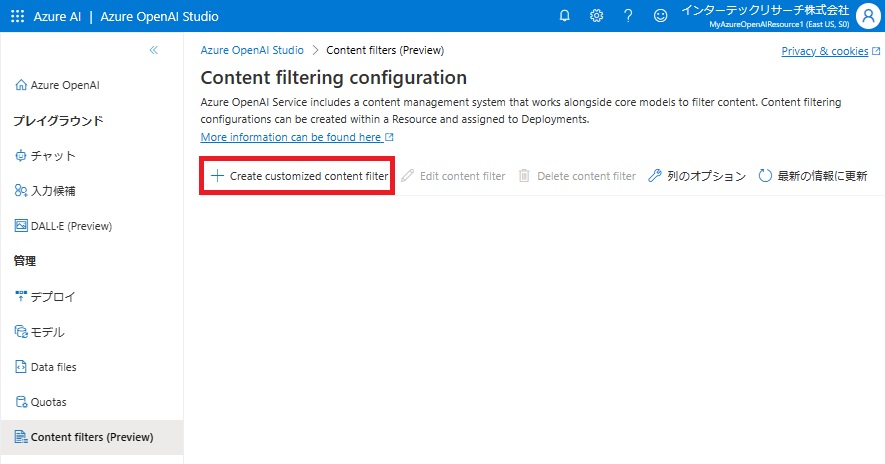
Task: Open Data files page
Action: click(x=53, y=367)
